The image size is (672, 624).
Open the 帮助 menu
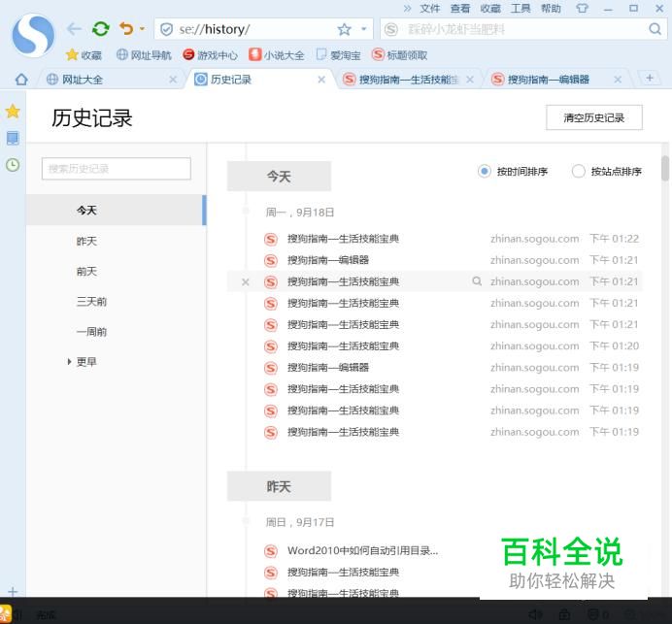551,9
